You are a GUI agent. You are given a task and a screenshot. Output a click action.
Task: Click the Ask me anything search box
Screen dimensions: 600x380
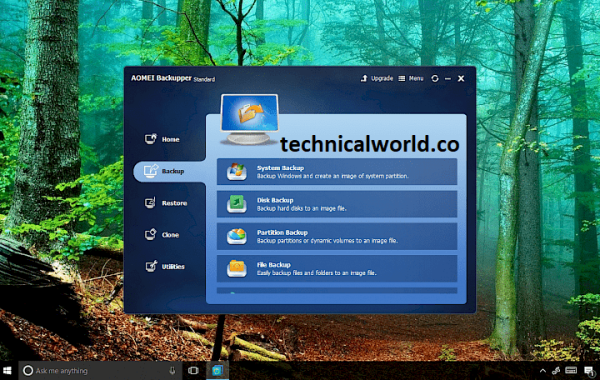click(100, 370)
